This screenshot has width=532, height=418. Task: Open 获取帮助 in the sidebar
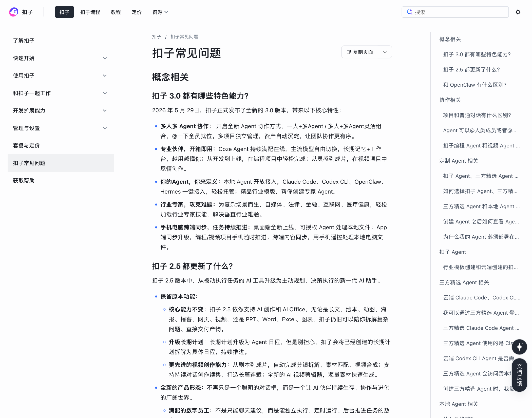click(61, 181)
